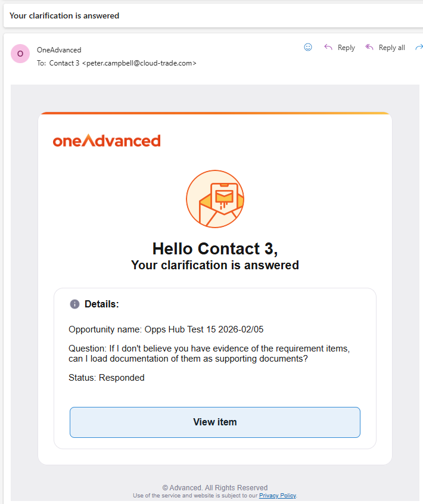Click the "Status: Responded" line
423x504 pixels.
(x=107, y=378)
